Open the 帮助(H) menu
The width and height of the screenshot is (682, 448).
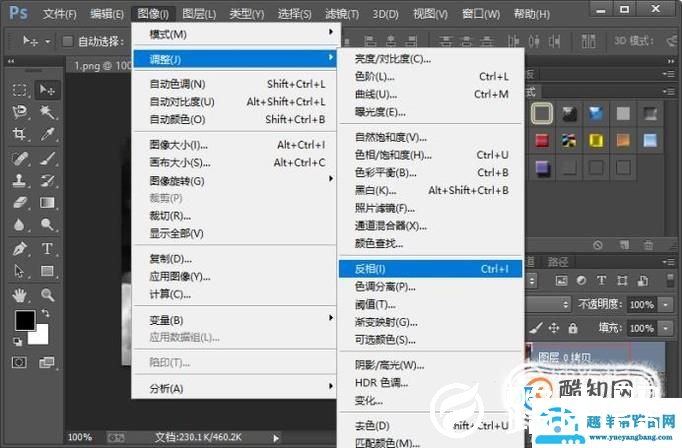(x=532, y=14)
